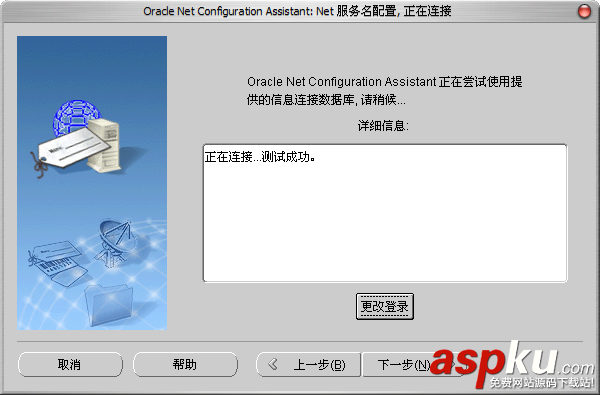The width and height of the screenshot is (600, 395).
Task: Cancel the wizard with 取消
Action: (70, 364)
